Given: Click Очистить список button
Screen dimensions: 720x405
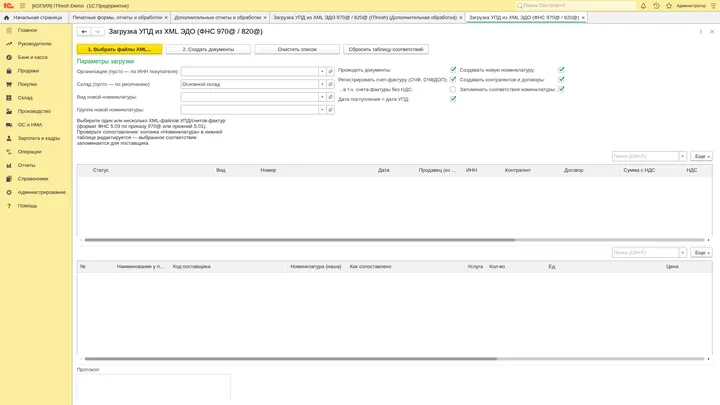Looking at the screenshot, I should pyautogui.click(x=297, y=49).
